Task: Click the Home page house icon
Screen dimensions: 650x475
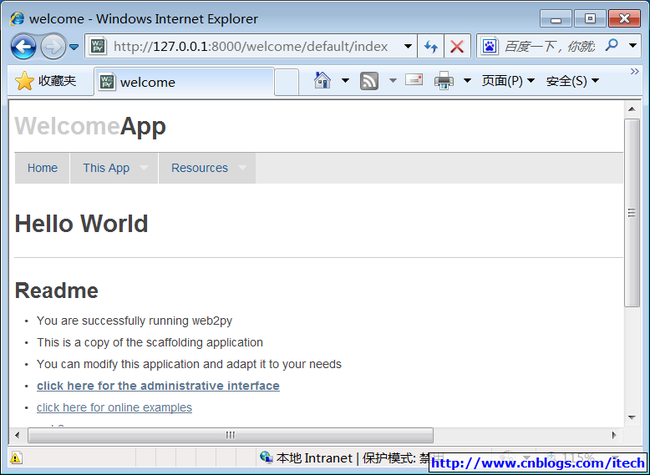Action: click(x=323, y=80)
